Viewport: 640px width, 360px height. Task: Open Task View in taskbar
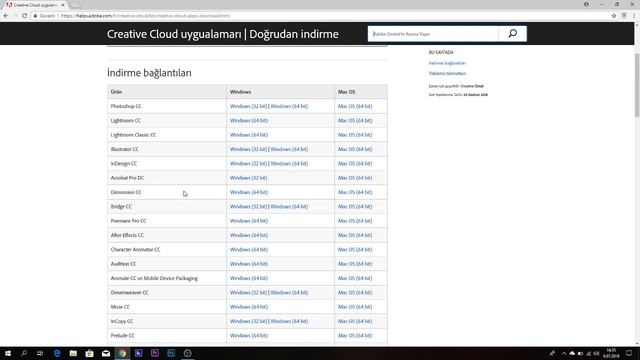pos(40,353)
